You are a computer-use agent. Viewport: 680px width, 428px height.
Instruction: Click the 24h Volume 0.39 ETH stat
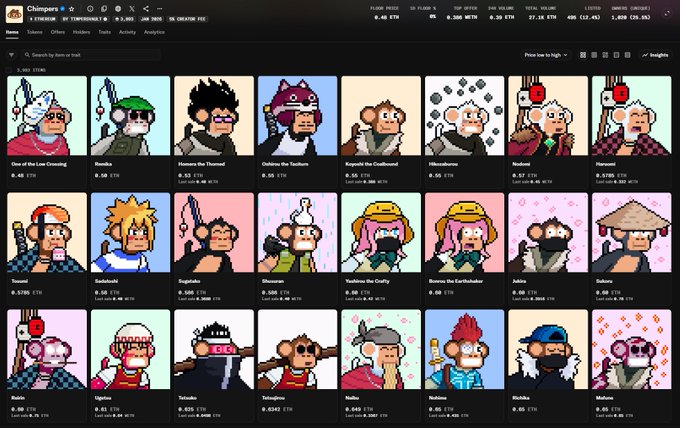click(501, 13)
